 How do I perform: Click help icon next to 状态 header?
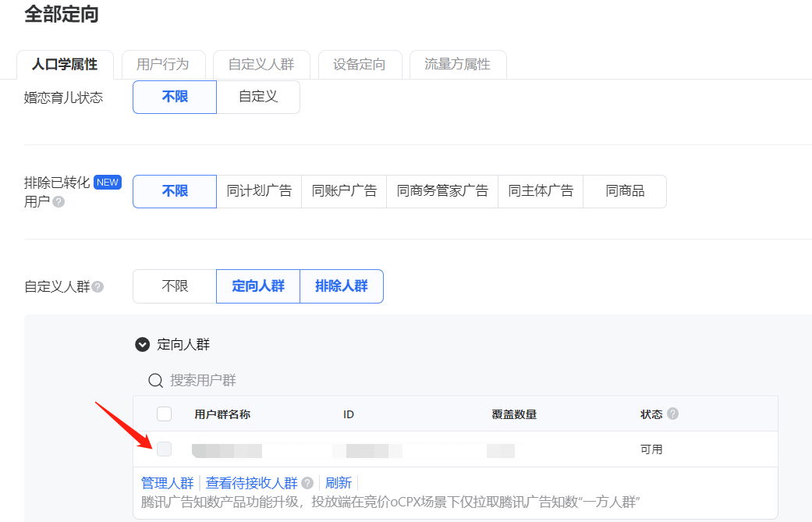point(672,414)
